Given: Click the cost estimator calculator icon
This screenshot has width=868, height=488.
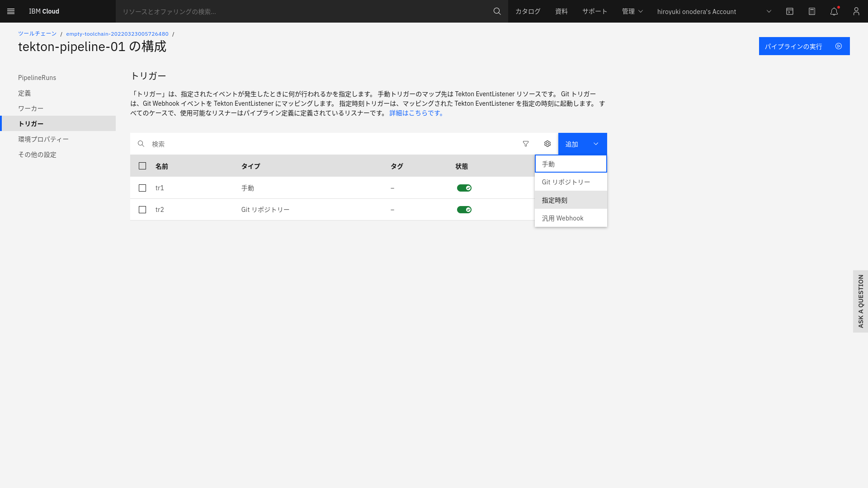Looking at the screenshot, I should (812, 11).
